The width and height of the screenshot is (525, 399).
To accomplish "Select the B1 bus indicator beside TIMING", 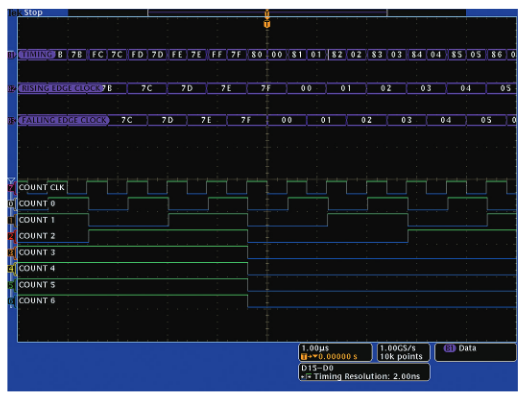I will click(x=12, y=55).
